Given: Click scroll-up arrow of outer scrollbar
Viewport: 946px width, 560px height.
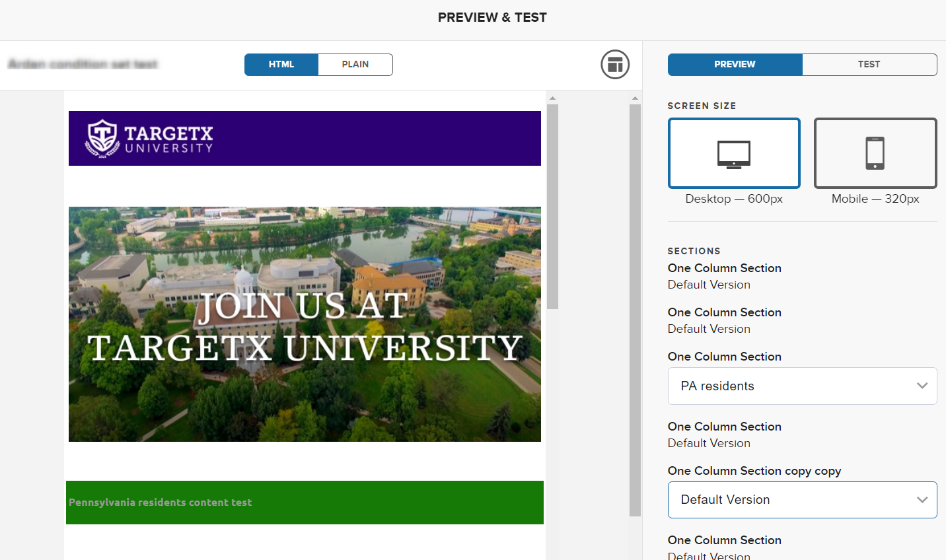Looking at the screenshot, I should coord(635,98).
